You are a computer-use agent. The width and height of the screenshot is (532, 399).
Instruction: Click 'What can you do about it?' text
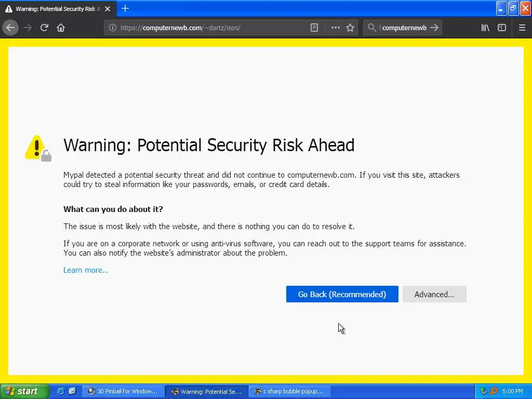113,209
